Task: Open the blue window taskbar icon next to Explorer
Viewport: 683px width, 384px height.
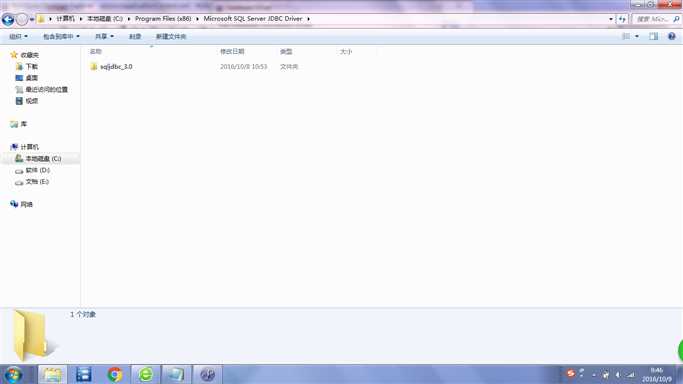Action: (x=83, y=374)
